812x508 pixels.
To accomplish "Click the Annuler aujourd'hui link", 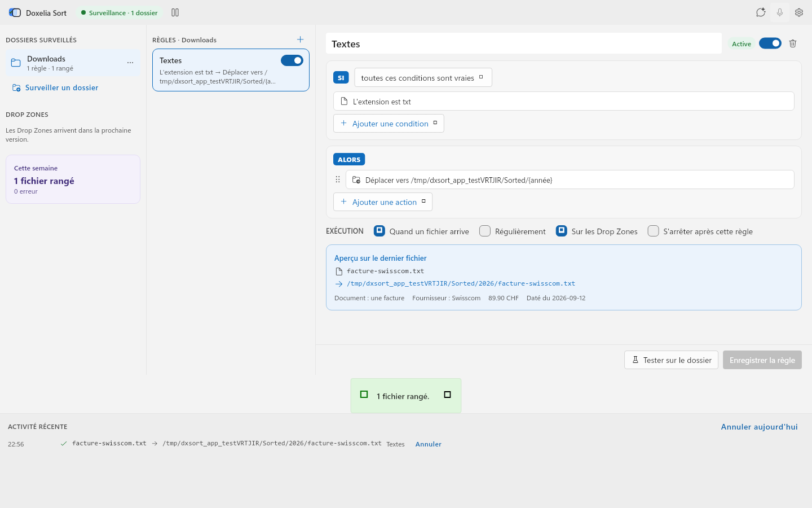I will point(759,427).
